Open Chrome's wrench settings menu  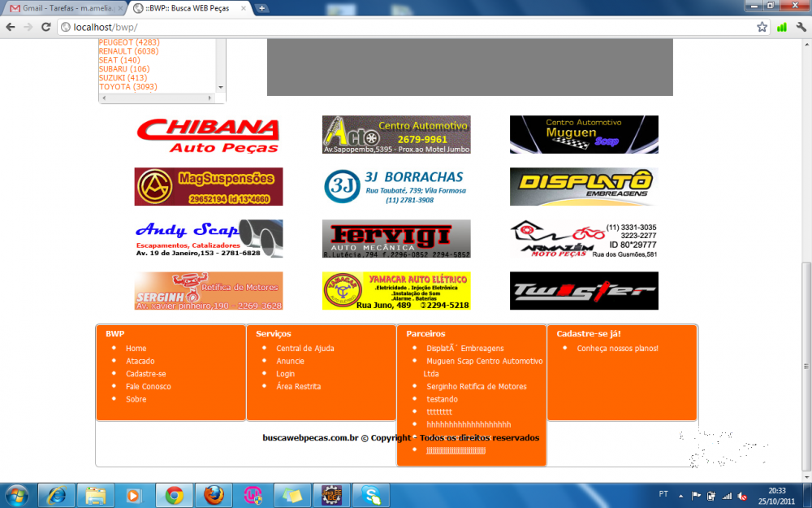pyautogui.click(x=801, y=27)
